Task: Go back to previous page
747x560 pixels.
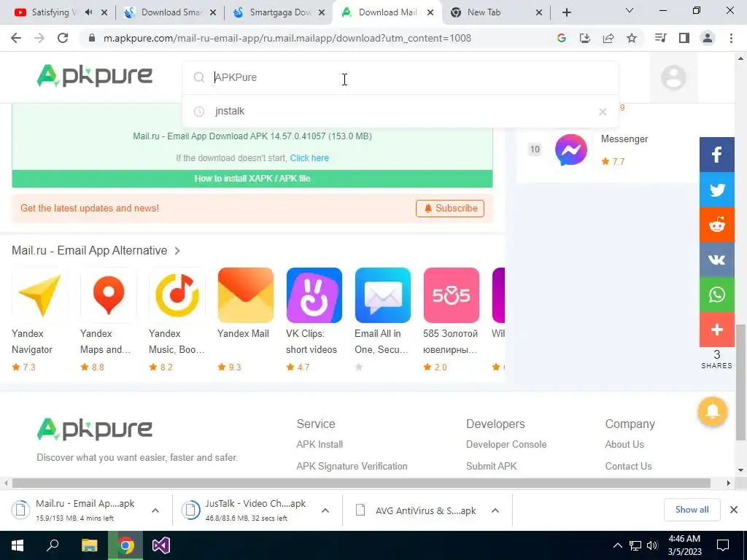Action: tap(16, 38)
